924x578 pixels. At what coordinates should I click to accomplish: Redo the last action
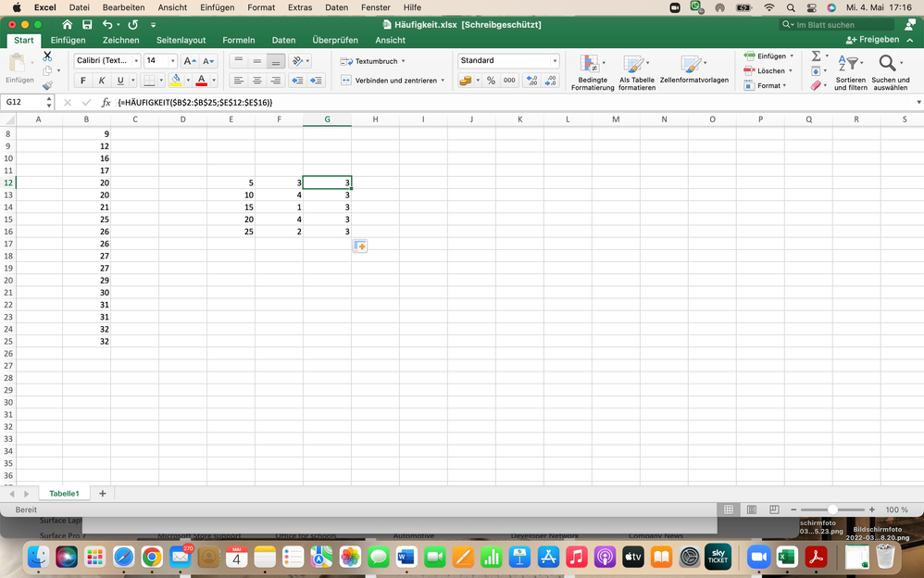[x=133, y=24]
